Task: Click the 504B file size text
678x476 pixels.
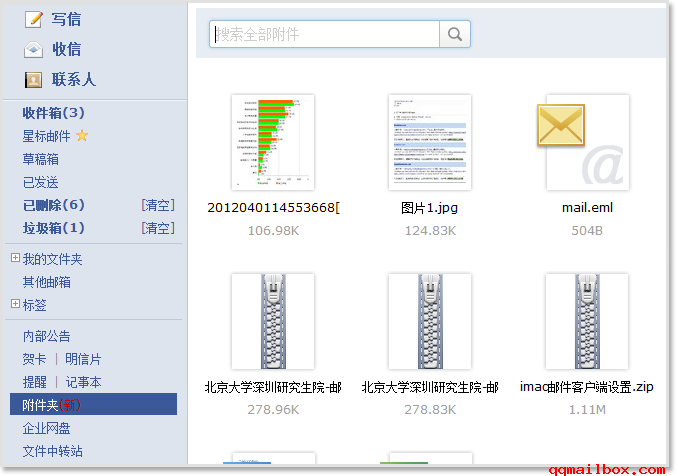Action: click(587, 230)
